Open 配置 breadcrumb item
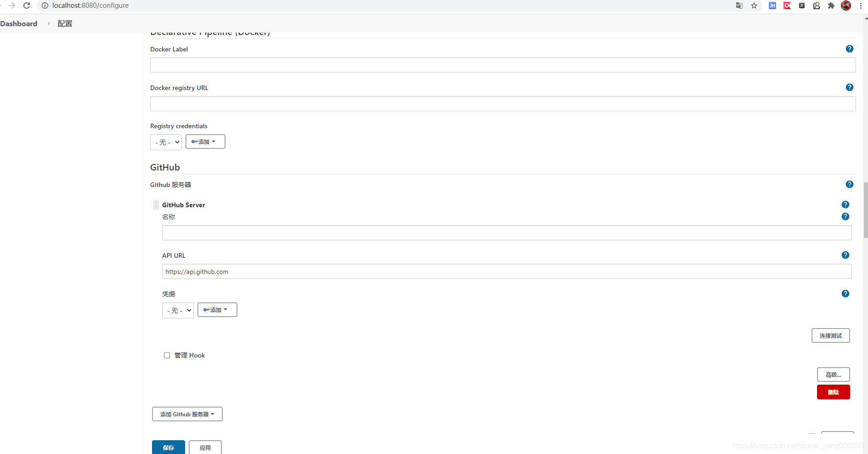 click(x=65, y=23)
